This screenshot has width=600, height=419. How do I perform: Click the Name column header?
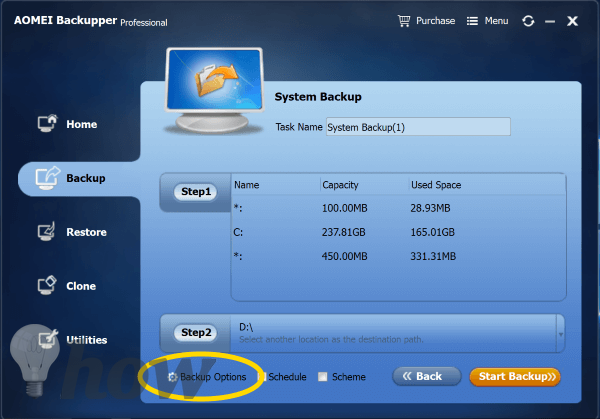(x=246, y=185)
